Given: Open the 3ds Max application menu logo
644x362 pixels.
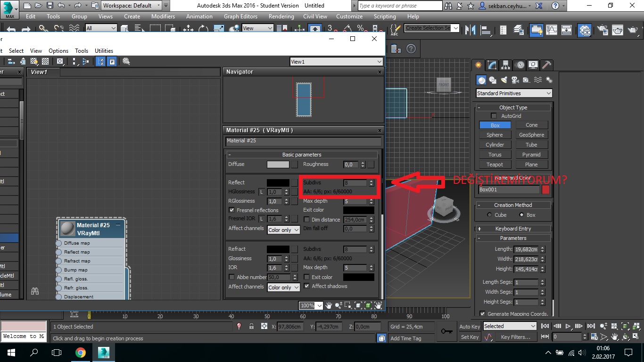Looking at the screenshot, I should pyautogui.click(x=9, y=10).
